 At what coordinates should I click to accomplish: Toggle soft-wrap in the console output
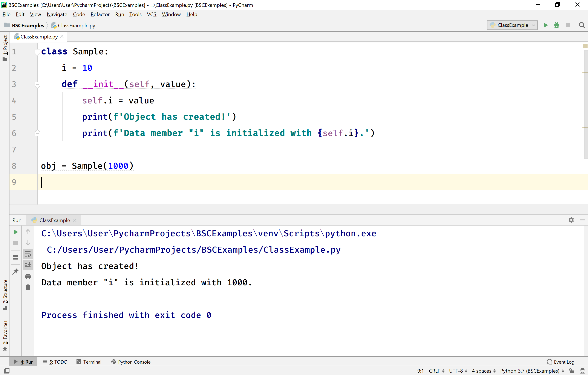click(28, 254)
